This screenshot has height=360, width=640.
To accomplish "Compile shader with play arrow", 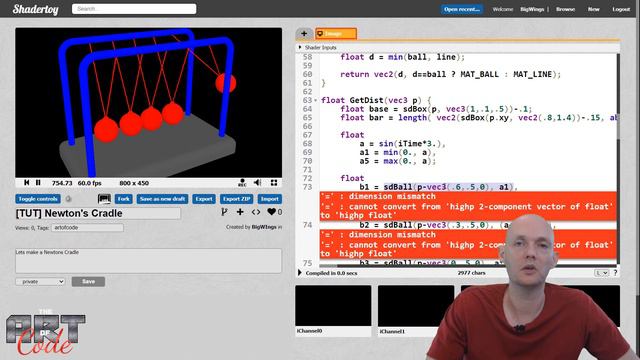I will [x=300, y=273].
